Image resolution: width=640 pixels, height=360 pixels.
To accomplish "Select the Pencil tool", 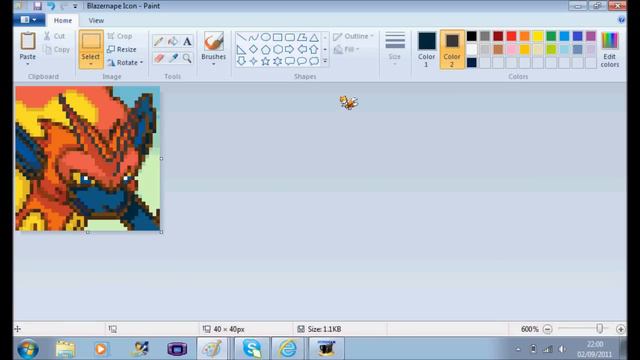I will [x=159, y=41].
